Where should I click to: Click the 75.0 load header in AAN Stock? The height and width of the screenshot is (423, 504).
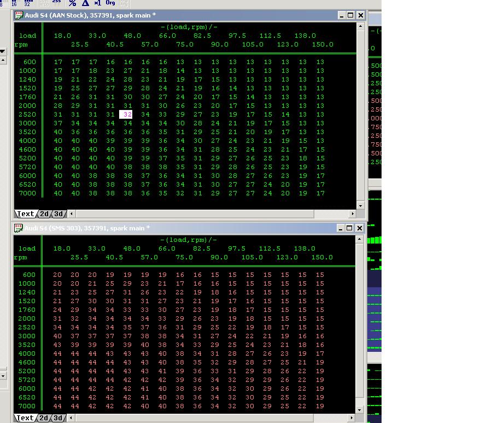(x=185, y=45)
